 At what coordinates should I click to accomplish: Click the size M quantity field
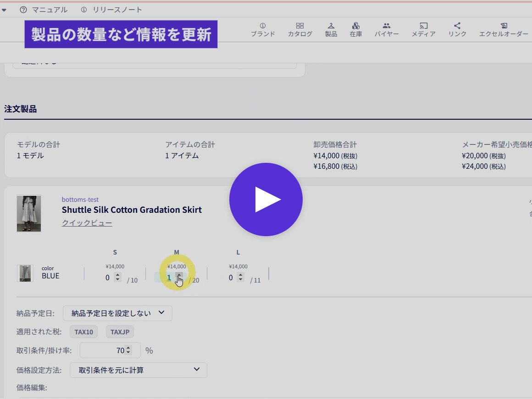pos(169,277)
